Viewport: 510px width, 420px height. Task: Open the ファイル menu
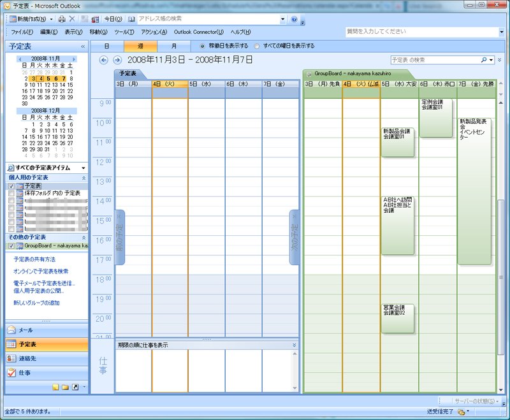pos(22,32)
